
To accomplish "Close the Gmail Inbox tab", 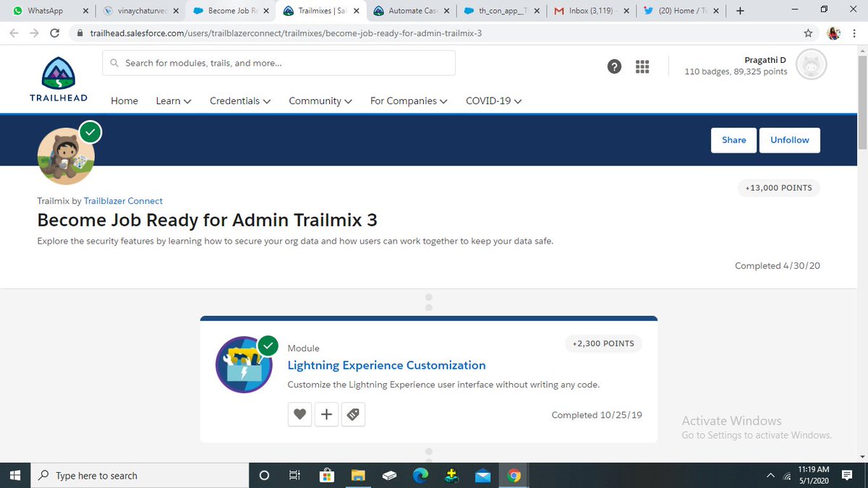I will [x=626, y=11].
